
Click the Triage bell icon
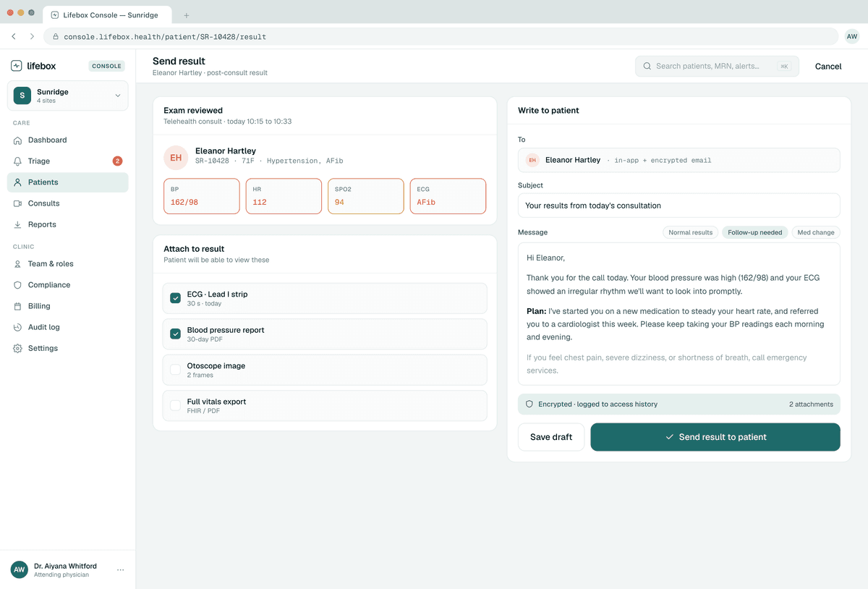pos(18,161)
